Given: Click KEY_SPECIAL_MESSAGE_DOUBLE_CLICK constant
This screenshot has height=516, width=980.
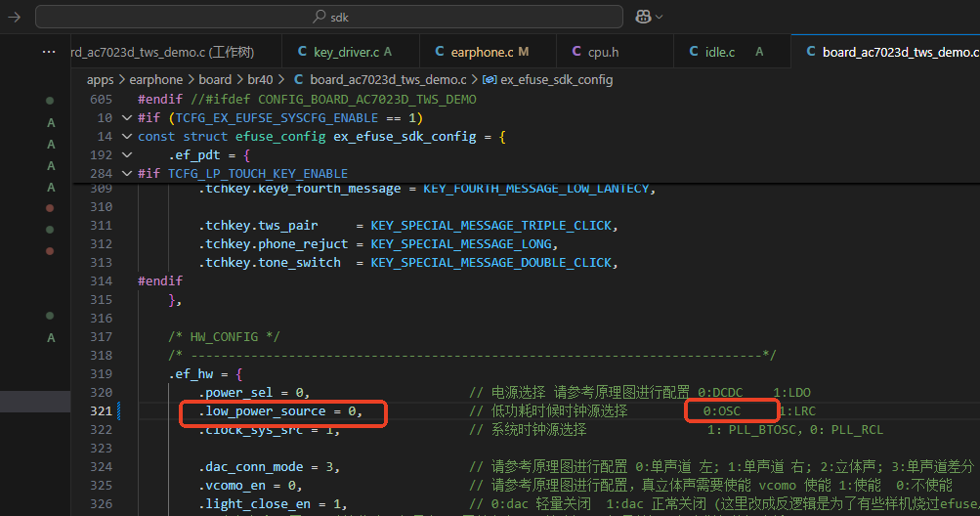Looking at the screenshot, I should pyautogui.click(x=490, y=263).
